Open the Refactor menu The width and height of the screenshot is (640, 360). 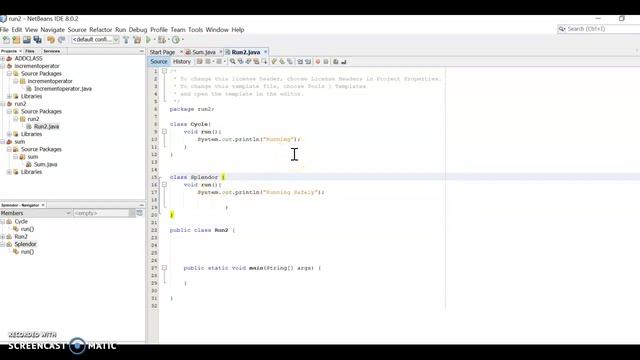[x=100, y=30]
